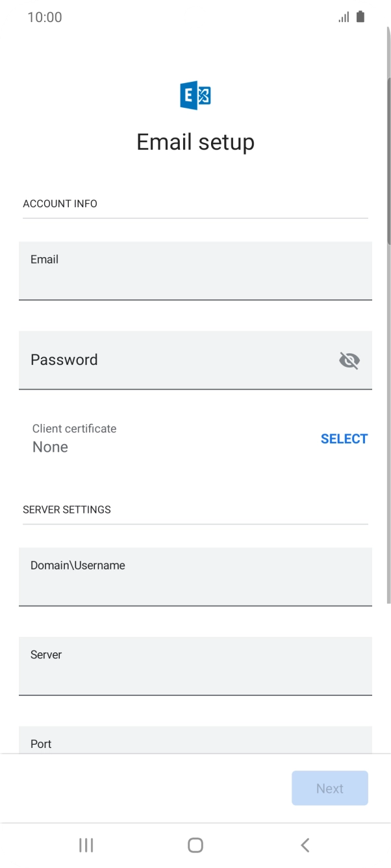Open the client certificate chooser via SELECT
The width and height of the screenshot is (391, 868).
tap(344, 438)
